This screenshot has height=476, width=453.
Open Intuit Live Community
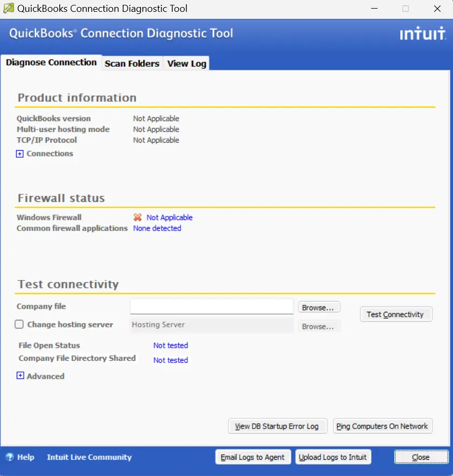tap(89, 457)
